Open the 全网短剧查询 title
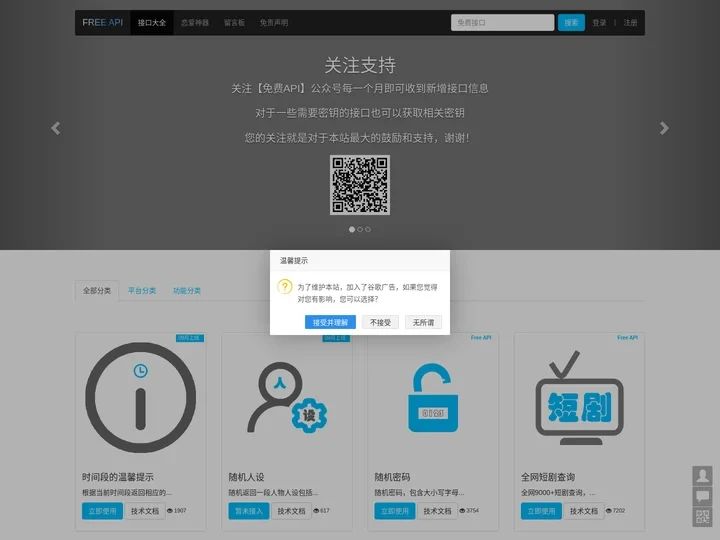720x540 pixels. (x=548, y=477)
